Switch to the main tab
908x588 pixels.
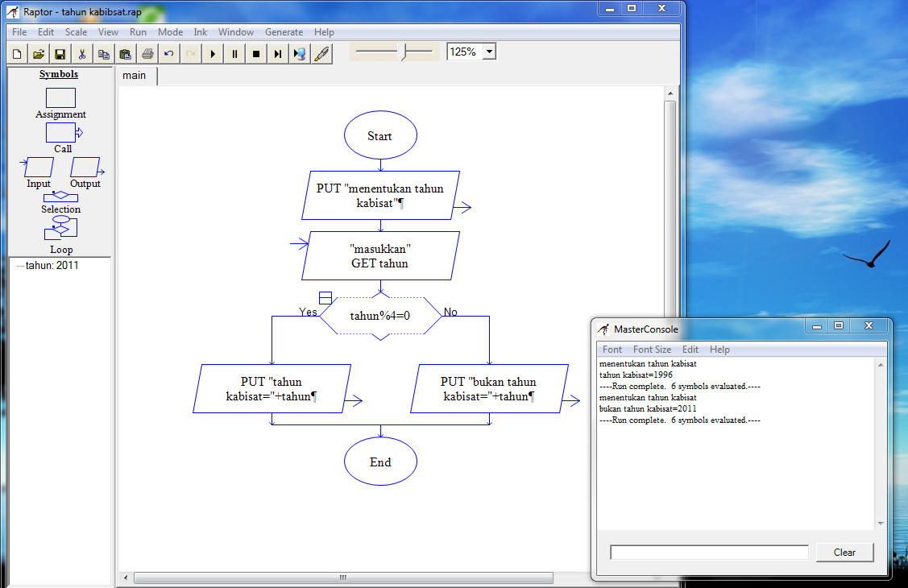click(135, 75)
